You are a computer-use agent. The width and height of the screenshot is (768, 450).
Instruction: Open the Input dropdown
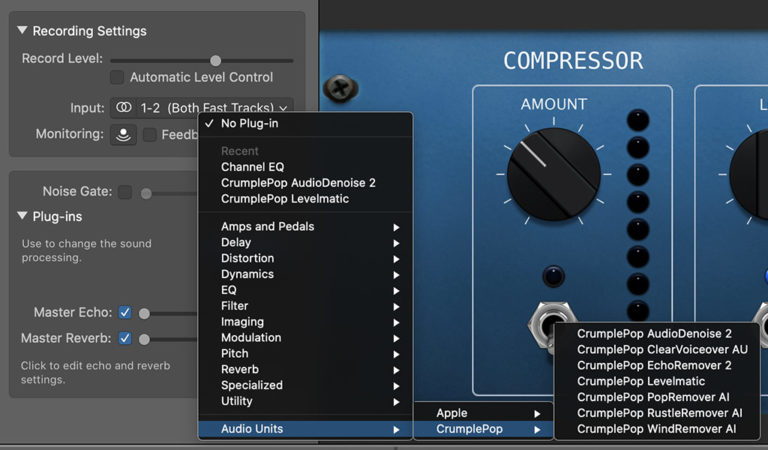pos(202,108)
